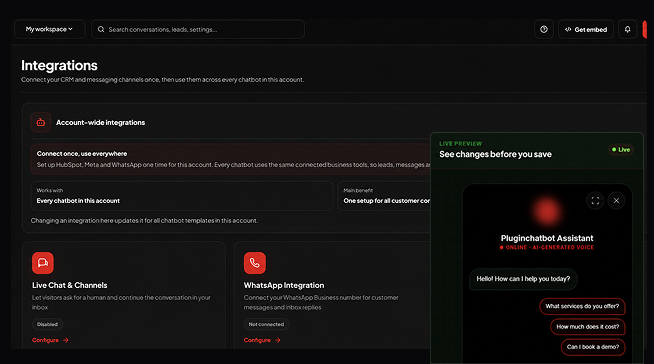Click the WhatsApp Integration title
The height and width of the screenshot is (364, 654).
[284, 285]
